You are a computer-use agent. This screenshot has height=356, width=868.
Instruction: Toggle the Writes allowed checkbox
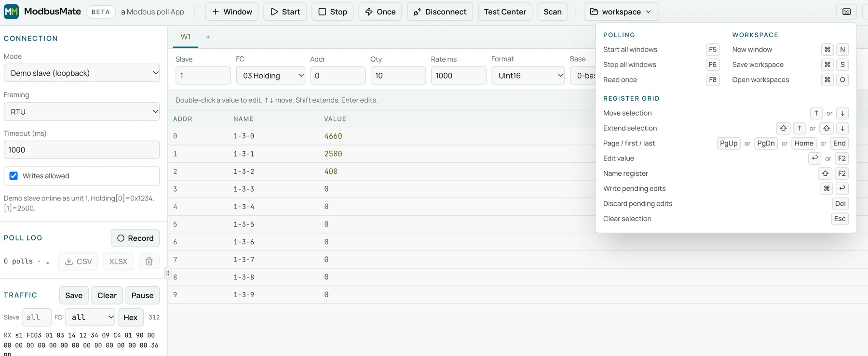pos(14,176)
